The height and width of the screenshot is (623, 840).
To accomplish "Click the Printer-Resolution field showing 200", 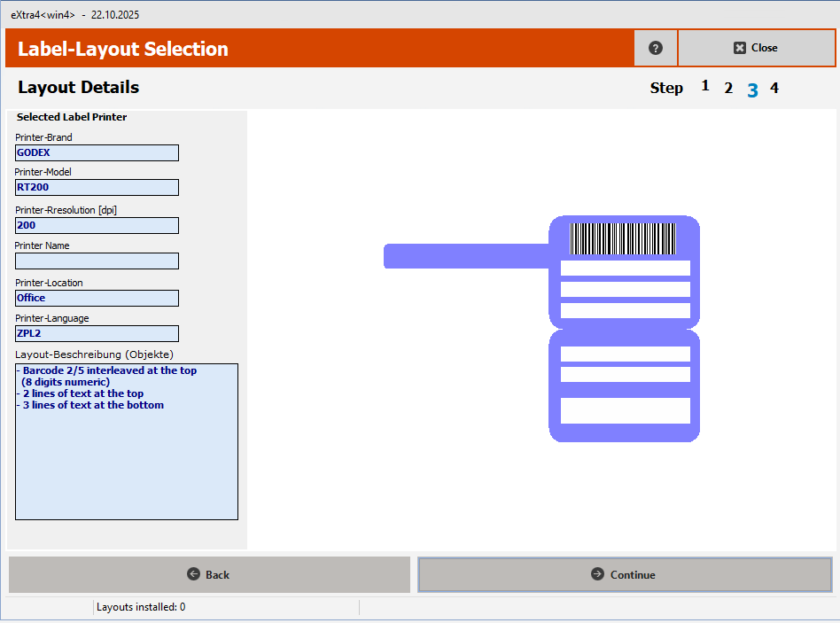I will pyautogui.click(x=96, y=225).
